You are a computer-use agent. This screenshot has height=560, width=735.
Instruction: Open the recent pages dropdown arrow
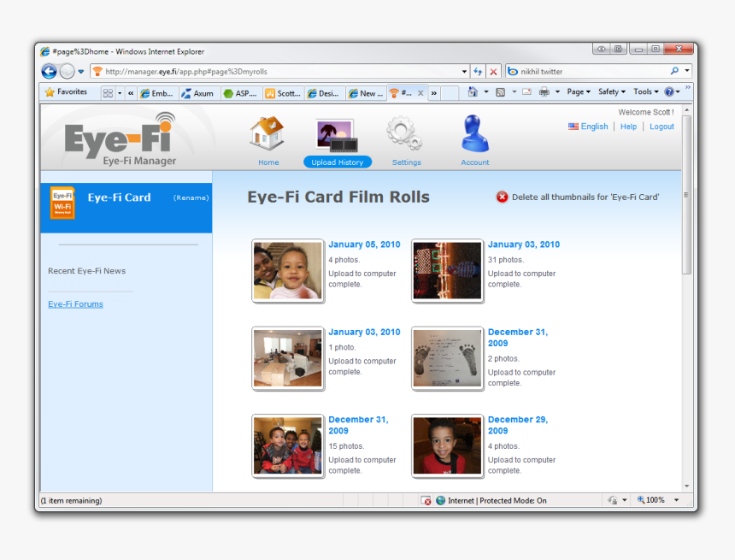81,72
